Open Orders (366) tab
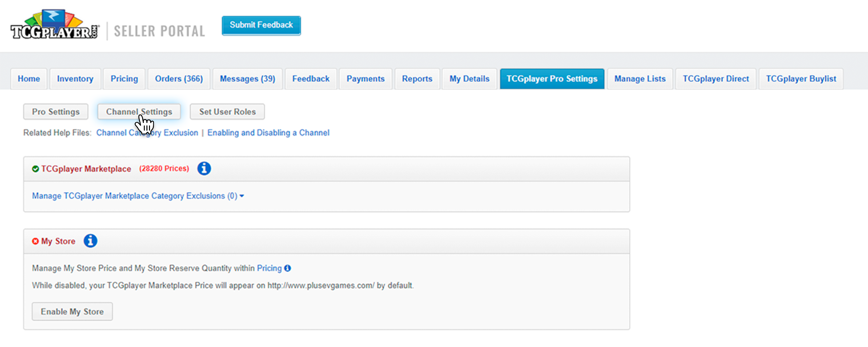The width and height of the screenshot is (868, 347). [x=179, y=79]
